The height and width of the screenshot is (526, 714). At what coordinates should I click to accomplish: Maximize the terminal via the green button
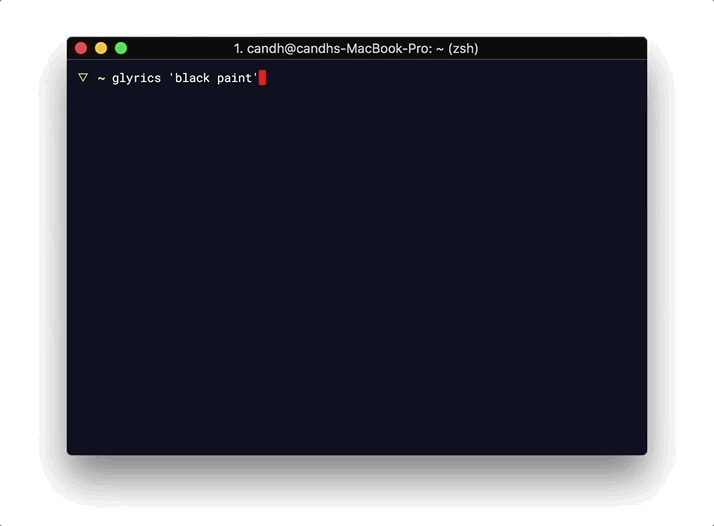[121, 48]
